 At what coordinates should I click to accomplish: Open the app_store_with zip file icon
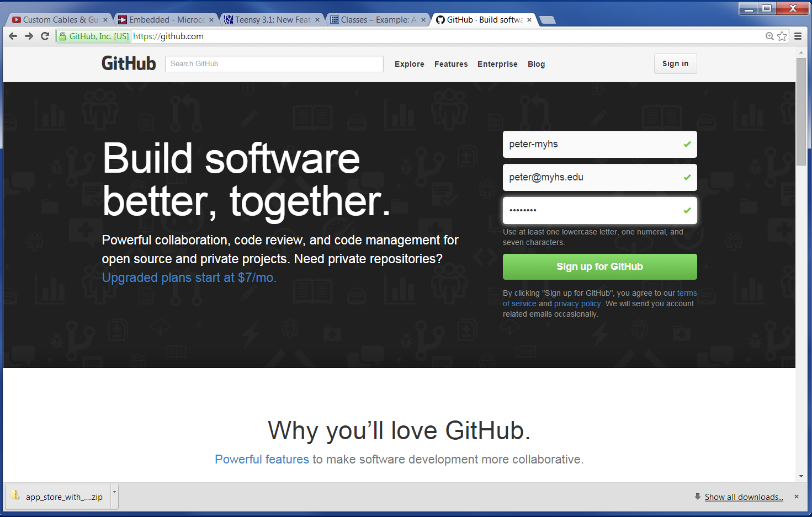tap(15, 495)
